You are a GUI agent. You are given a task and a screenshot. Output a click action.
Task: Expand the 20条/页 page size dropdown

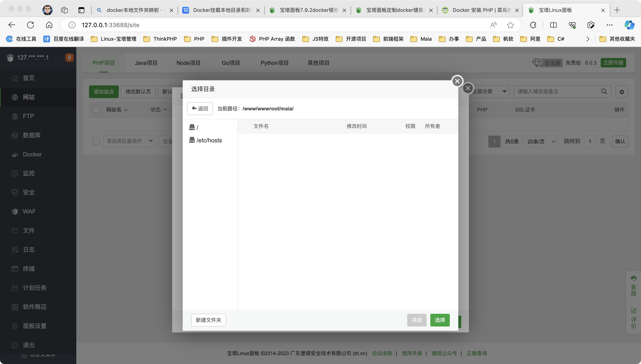(x=540, y=142)
